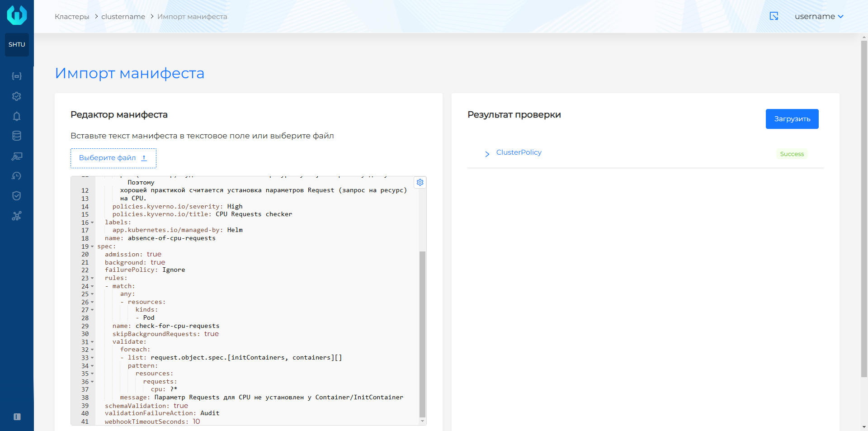The width and height of the screenshot is (868, 431).
Task: Click the external window icon near username
Action: pos(774,16)
